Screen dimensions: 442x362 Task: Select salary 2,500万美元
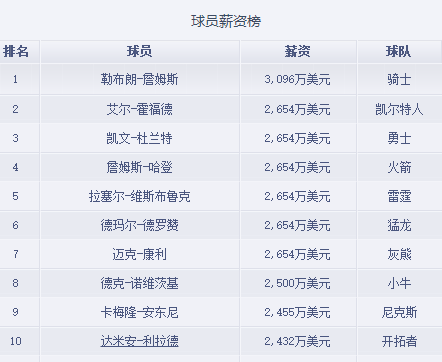[x=297, y=283]
